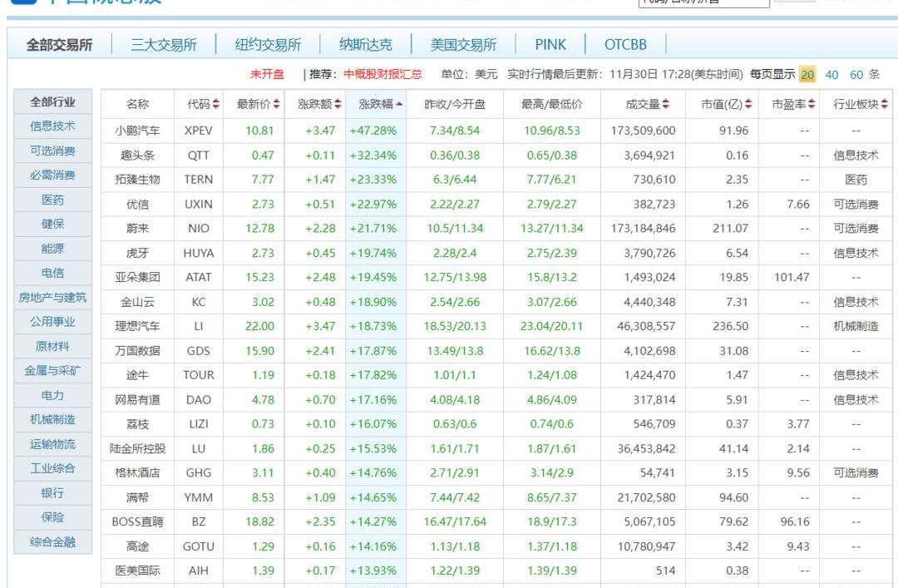Open YMM ticker code
Screen dimensions: 898x588
click(199, 497)
